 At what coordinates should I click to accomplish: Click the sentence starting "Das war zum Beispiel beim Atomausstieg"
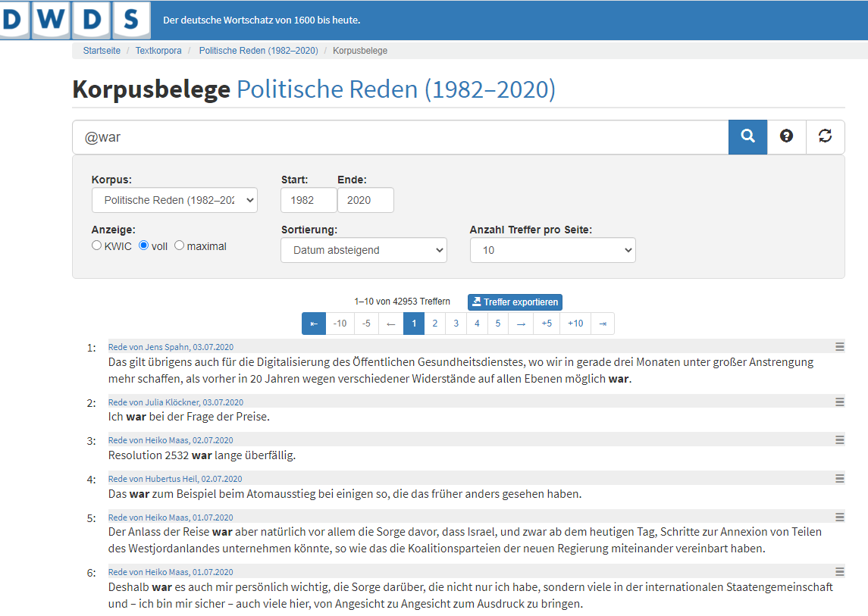[345, 494]
